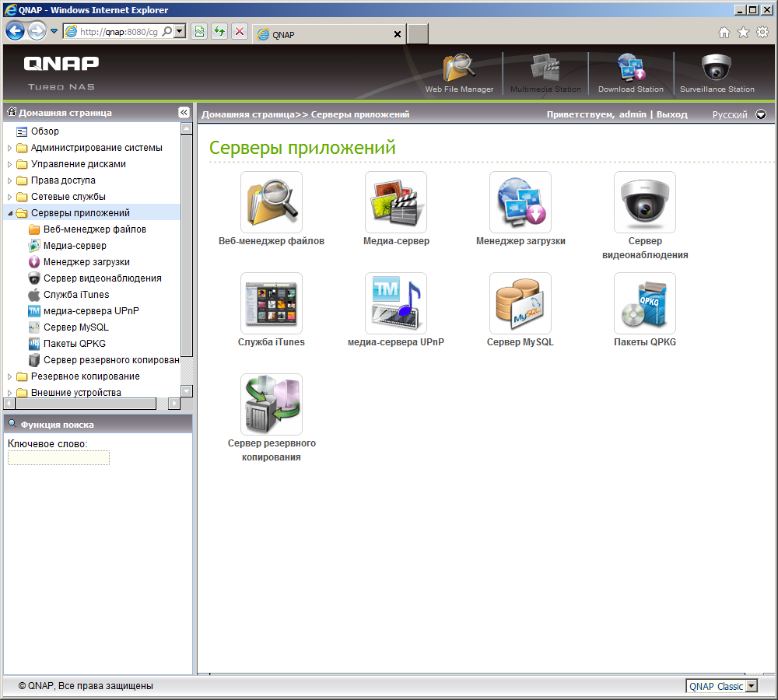The image size is (778, 700).
Task: Select Пакеты QPKG in the sidebar tree
Action: pyautogui.click(x=75, y=344)
